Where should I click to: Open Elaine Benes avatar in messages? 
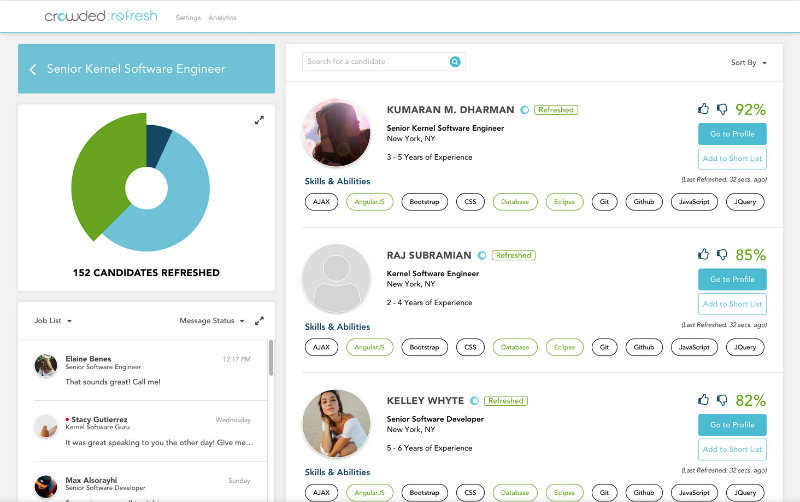click(x=45, y=365)
